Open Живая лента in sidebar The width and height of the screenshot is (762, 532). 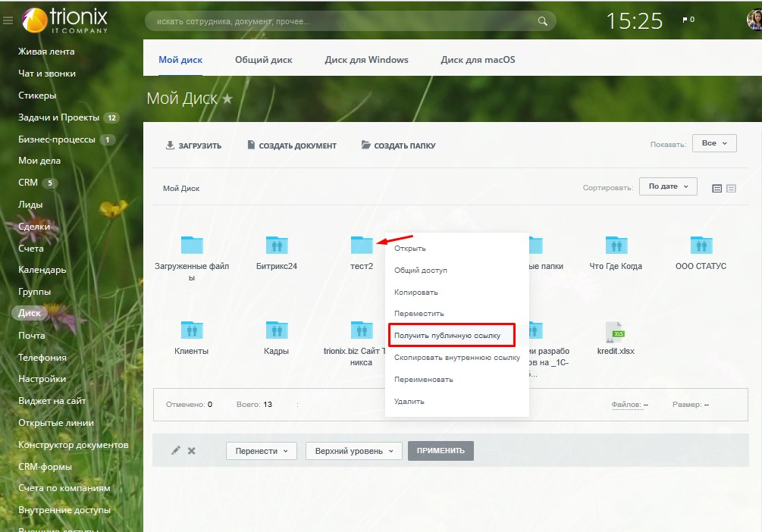pos(46,52)
